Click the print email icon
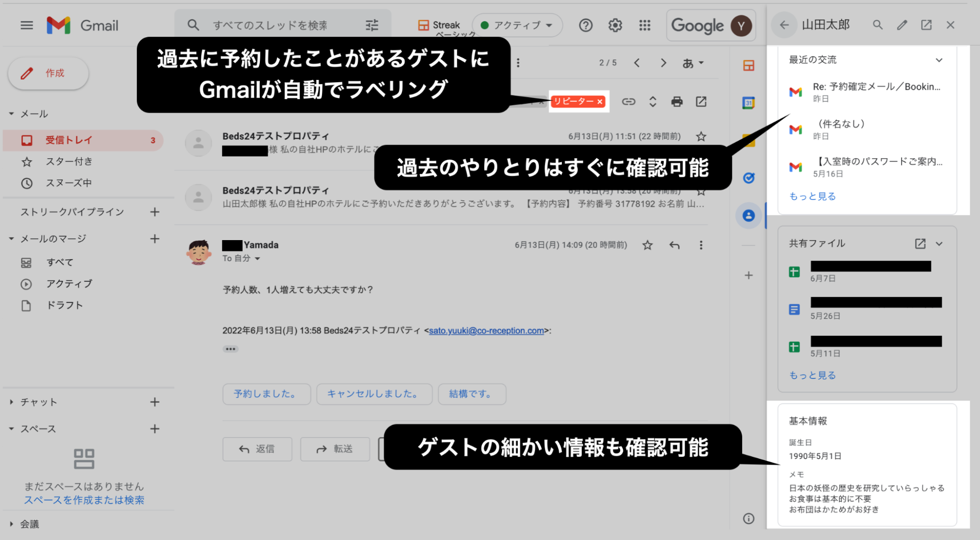The image size is (980, 540). [x=677, y=101]
